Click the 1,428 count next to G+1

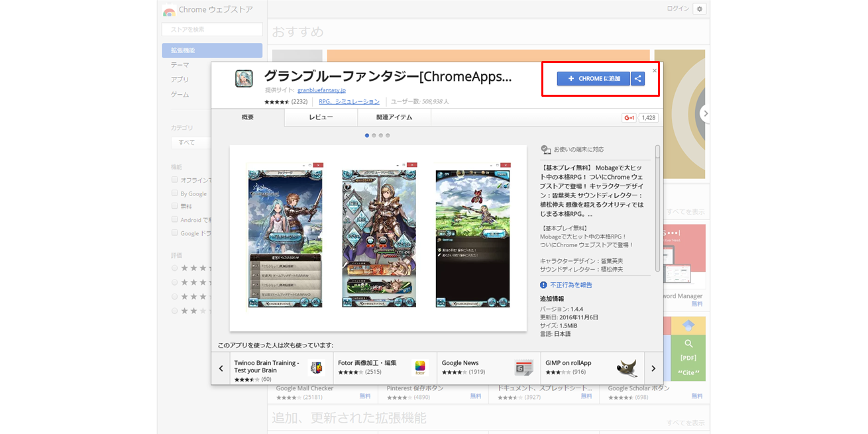click(649, 117)
